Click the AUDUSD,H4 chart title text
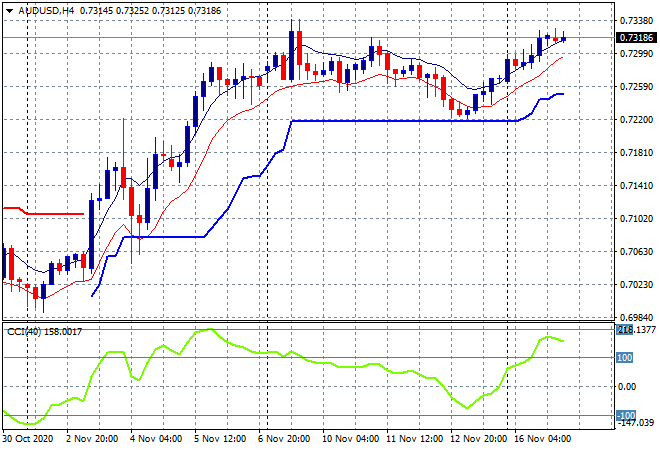This screenshot has height=450, width=660. coord(46,11)
